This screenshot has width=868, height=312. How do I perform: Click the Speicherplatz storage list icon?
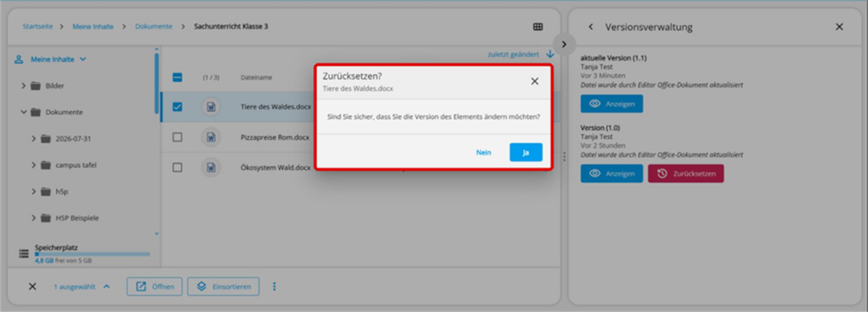tap(24, 253)
